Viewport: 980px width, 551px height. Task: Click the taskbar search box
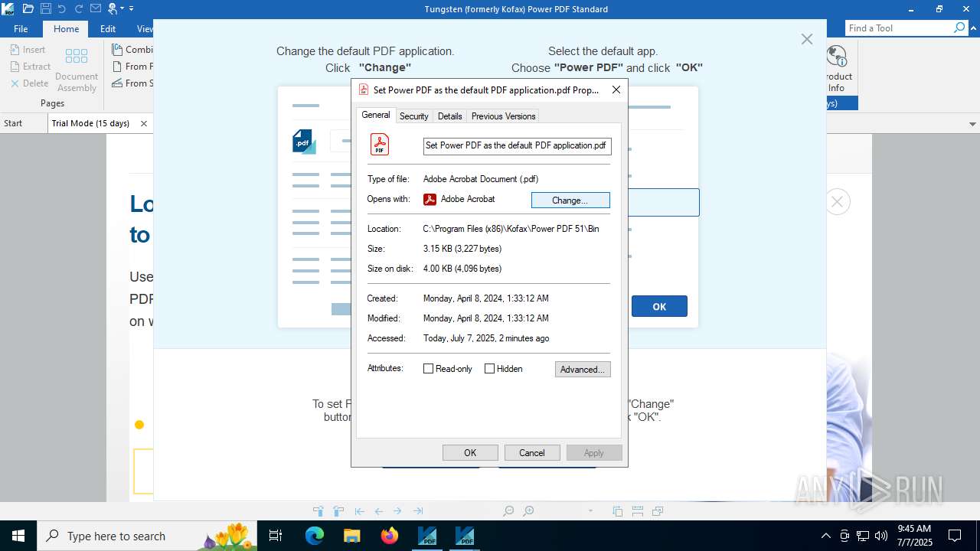[x=147, y=536]
